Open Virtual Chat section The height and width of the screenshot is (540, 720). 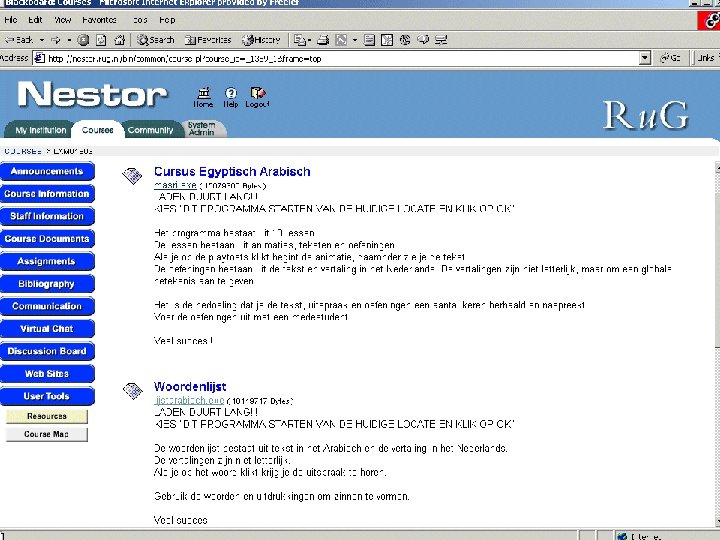click(47, 329)
